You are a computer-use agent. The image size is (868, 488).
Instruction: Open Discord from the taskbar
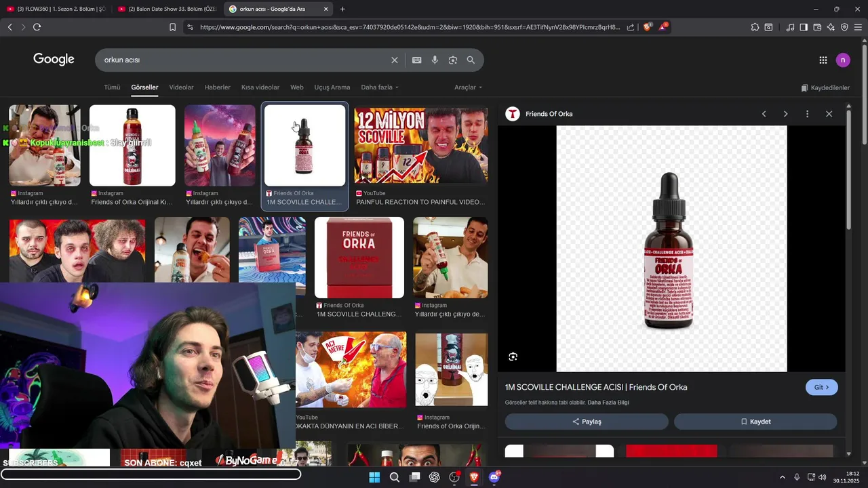(x=494, y=477)
